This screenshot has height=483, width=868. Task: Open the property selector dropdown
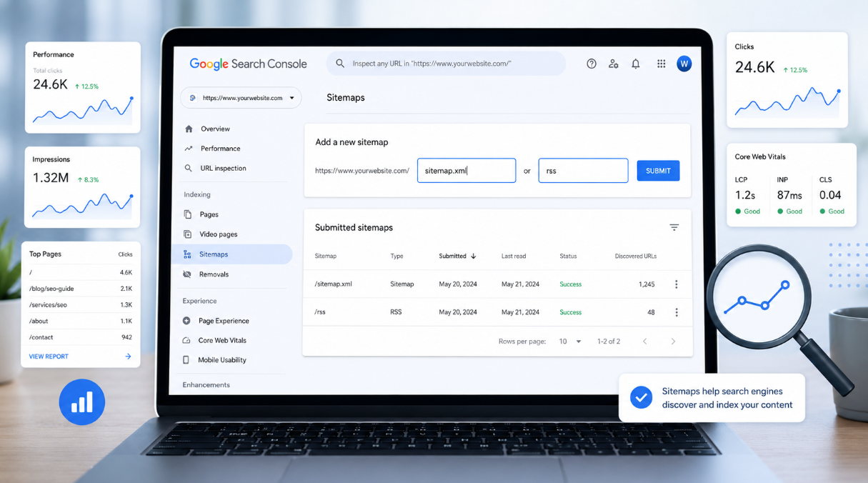[x=241, y=98]
